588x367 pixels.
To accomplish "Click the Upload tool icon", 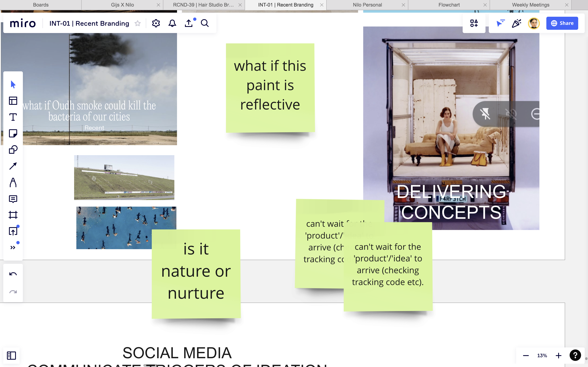I will tap(13, 231).
